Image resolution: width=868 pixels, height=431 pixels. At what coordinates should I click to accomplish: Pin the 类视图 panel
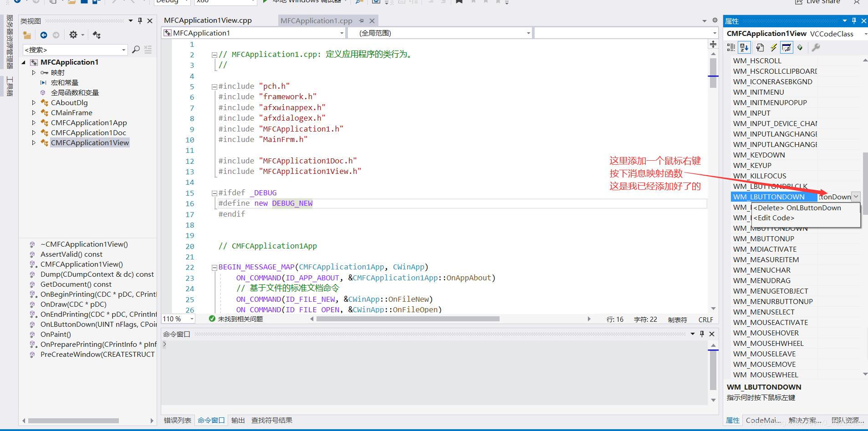pyautogui.click(x=140, y=20)
